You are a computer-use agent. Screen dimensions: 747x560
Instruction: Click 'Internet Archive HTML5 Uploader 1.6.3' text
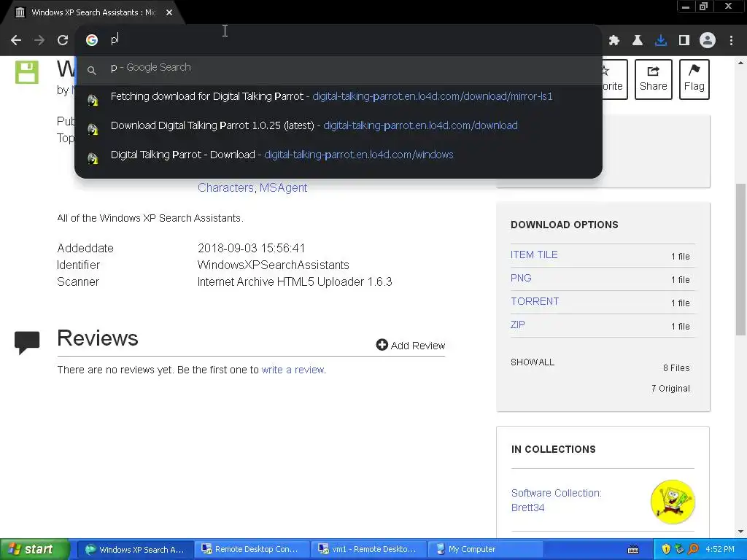(295, 282)
